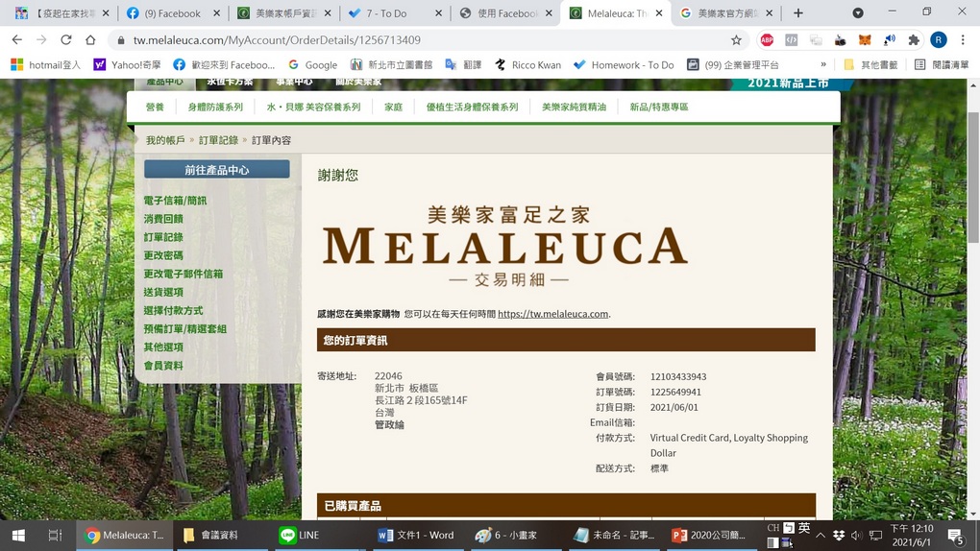This screenshot has height=551, width=980.
Task: Open the 美樂家純質精油 menu
Action: pyautogui.click(x=574, y=107)
